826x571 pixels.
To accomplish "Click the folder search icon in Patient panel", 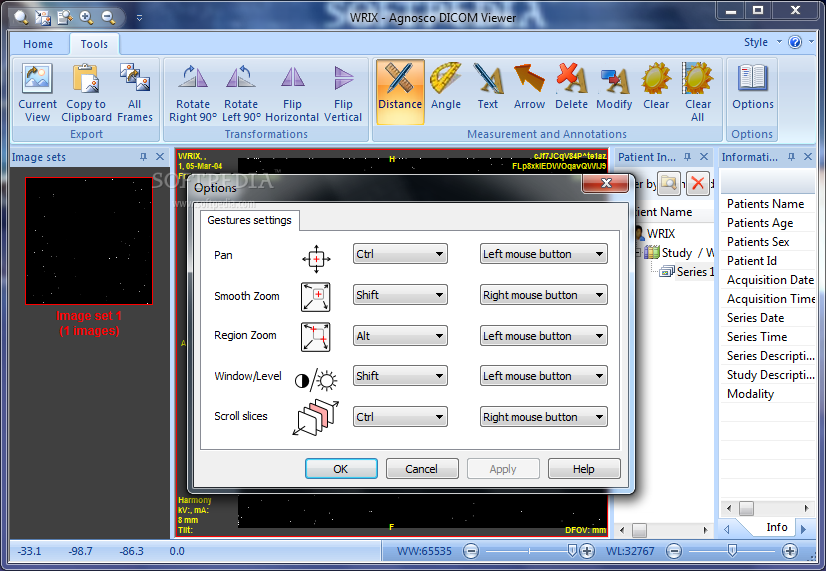I will 668,183.
